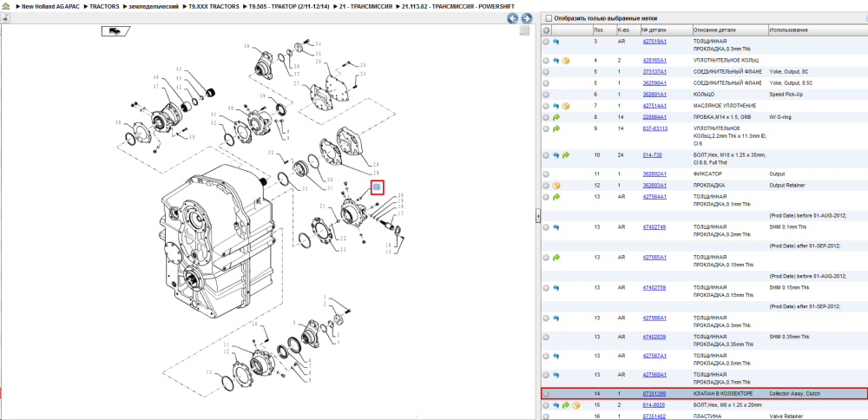Screen dimensions: 868x420
Task: Click the select-all circle in the table header
Action: click(x=546, y=30)
